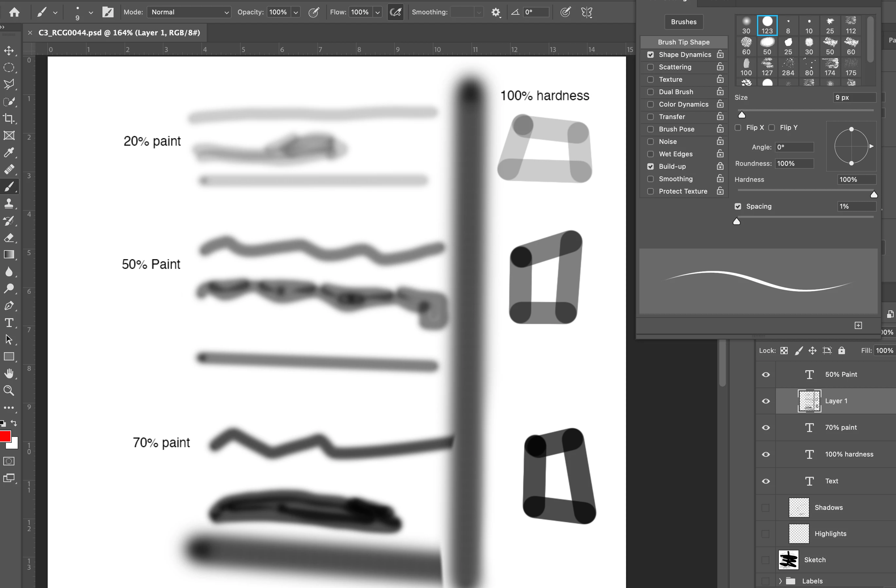The image size is (896, 588).
Task: Hide the 70% paint layer
Action: click(x=765, y=428)
